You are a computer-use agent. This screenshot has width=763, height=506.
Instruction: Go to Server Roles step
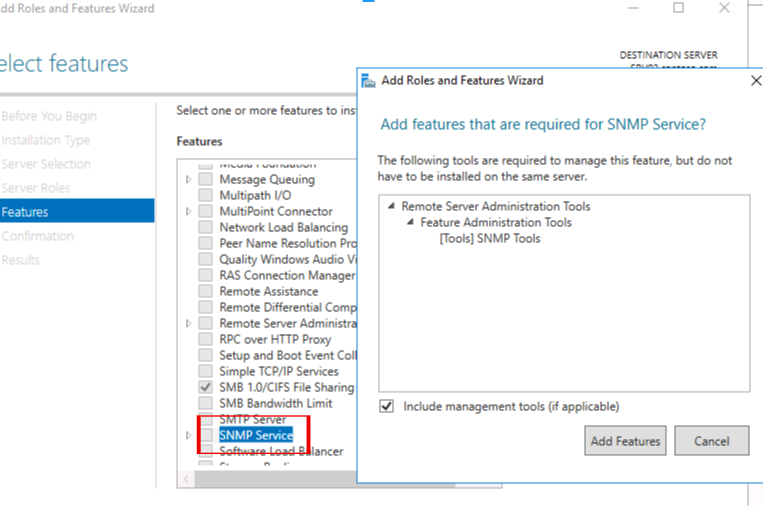(x=36, y=188)
